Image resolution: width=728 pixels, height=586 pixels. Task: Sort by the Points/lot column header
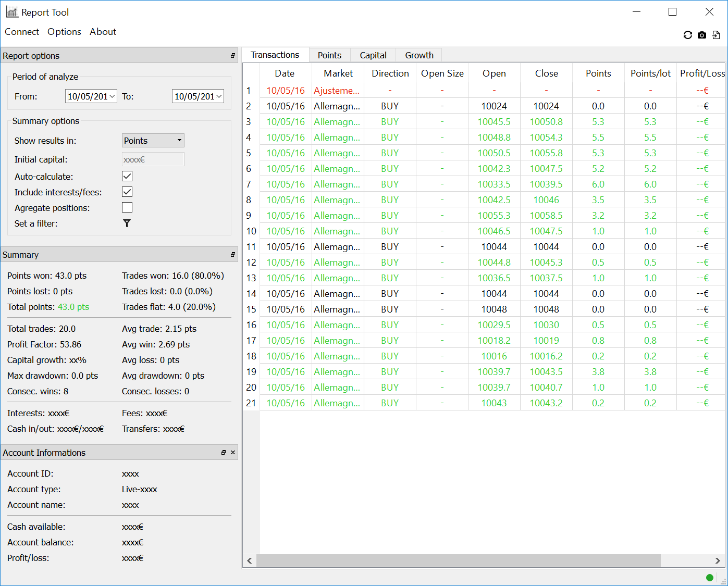point(650,73)
